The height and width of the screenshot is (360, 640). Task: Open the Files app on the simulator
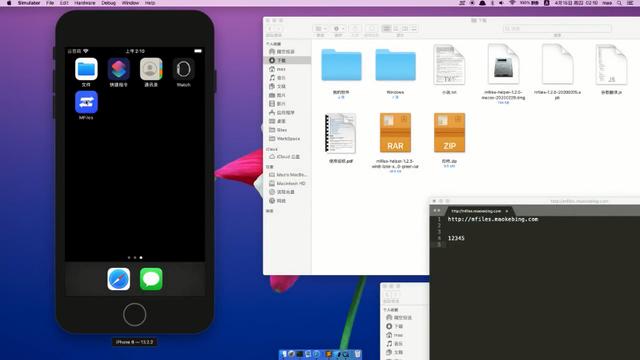86,69
